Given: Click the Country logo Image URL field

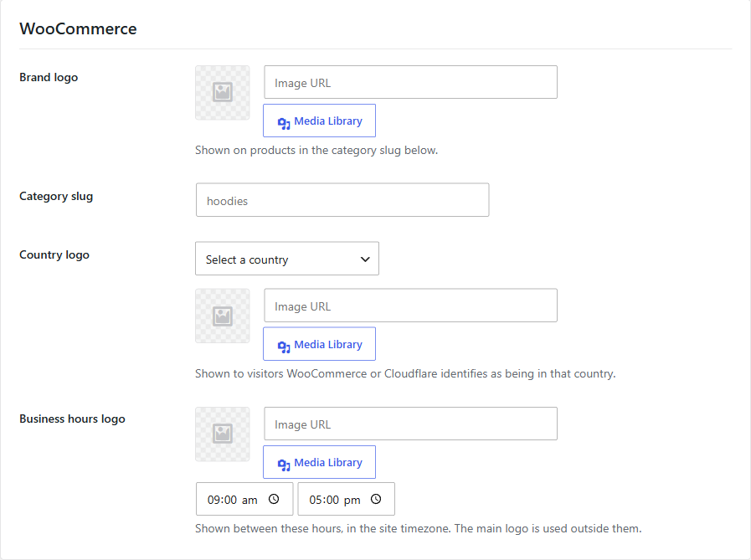Looking at the screenshot, I should click(410, 306).
